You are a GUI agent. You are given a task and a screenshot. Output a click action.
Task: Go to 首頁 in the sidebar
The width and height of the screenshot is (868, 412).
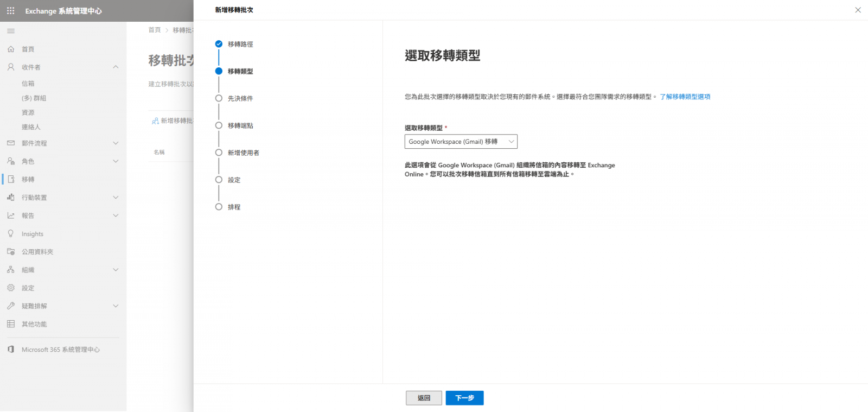coord(28,49)
